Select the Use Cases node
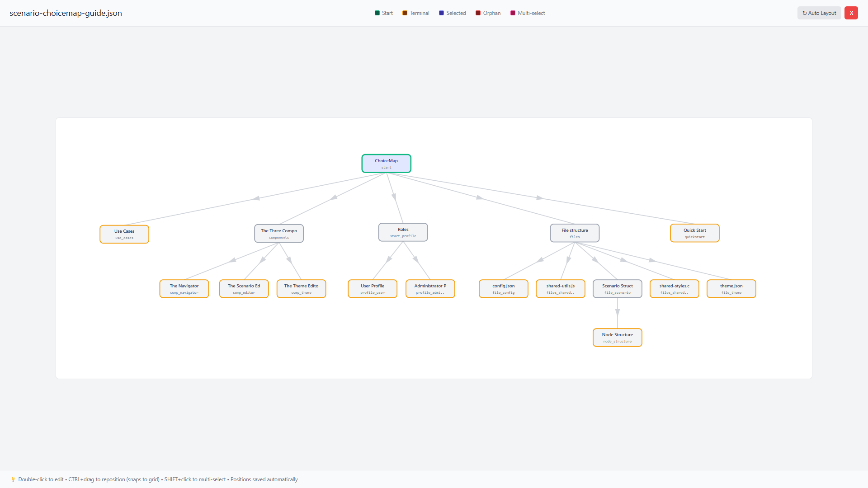The width and height of the screenshot is (868, 488). [124, 234]
